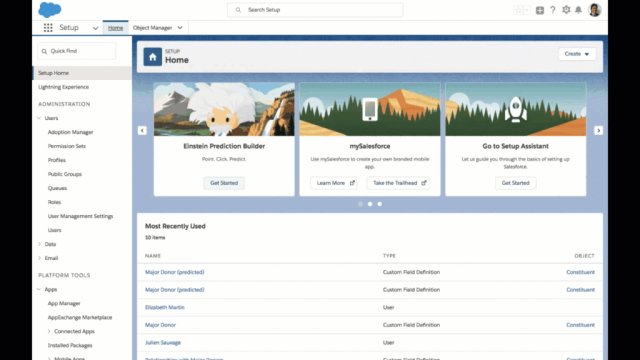Image resolution: width=640 pixels, height=360 pixels.
Task: Get Started with Setup Assistant
Action: click(516, 183)
